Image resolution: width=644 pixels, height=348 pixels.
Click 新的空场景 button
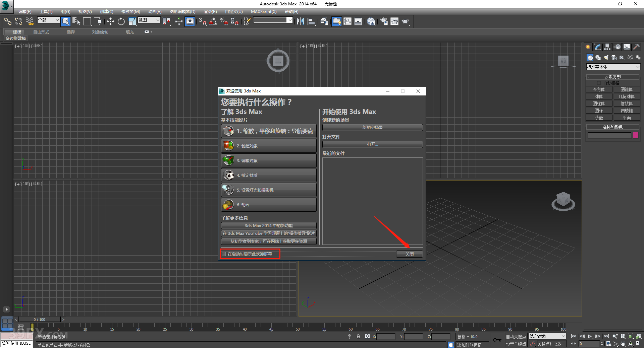tap(372, 127)
